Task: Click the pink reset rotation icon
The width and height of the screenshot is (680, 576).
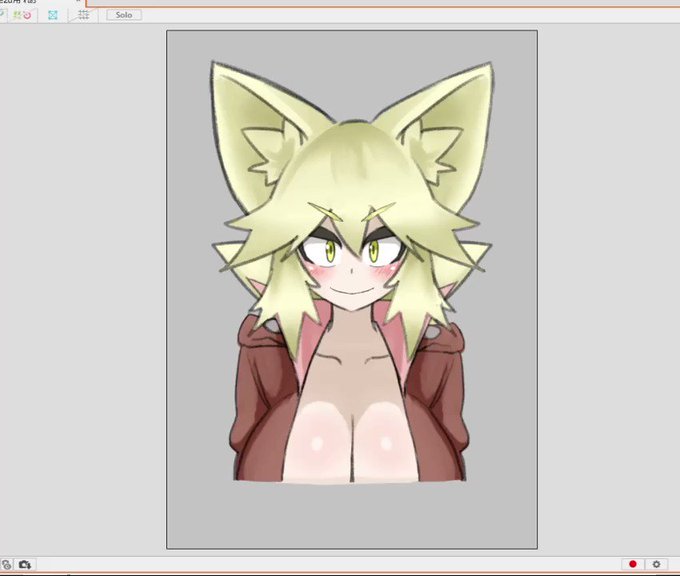Action: pyautogui.click(x=27, y=15)
